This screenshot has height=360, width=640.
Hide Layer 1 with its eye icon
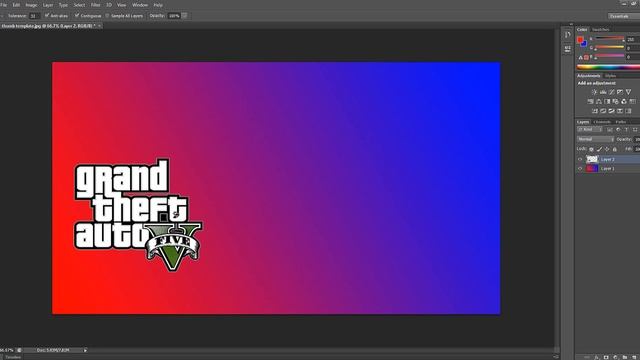click(580, 168)
